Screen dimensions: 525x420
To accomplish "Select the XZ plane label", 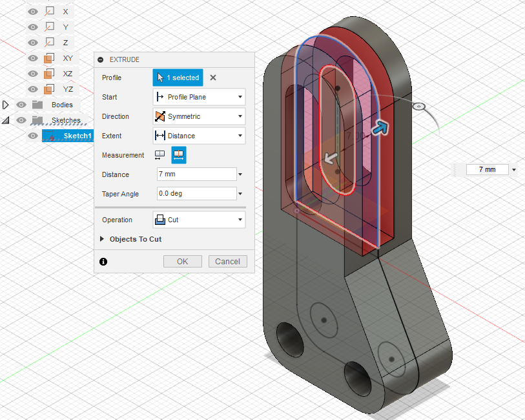I will pyautogui.click(x=68, y=74).
